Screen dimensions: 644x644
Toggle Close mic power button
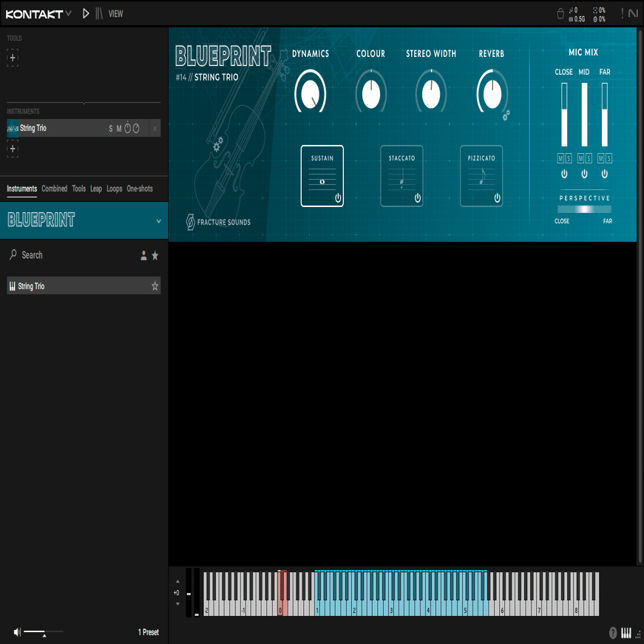564,174
